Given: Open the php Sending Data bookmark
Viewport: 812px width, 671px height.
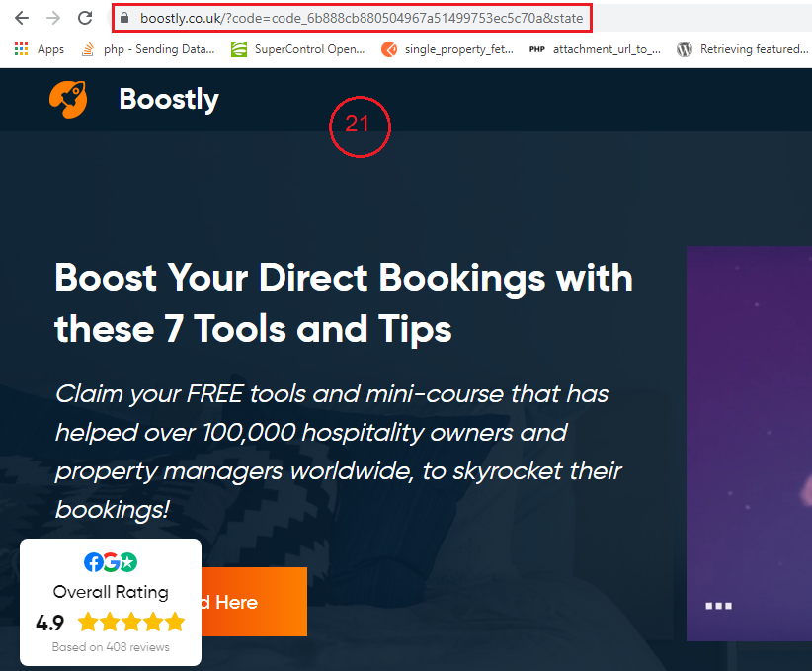Looking at the screenshot, I should 159,49.
